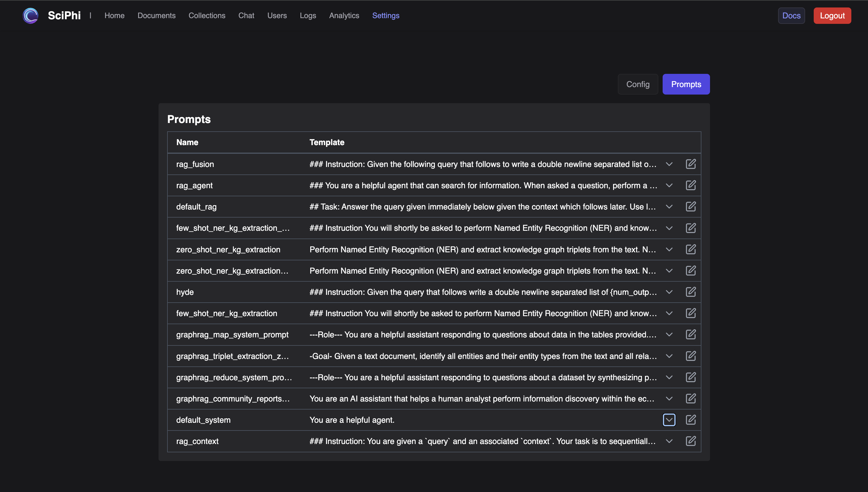868x492 pixels.
Task: Select the Prompts tab
Action: point(686,84)
